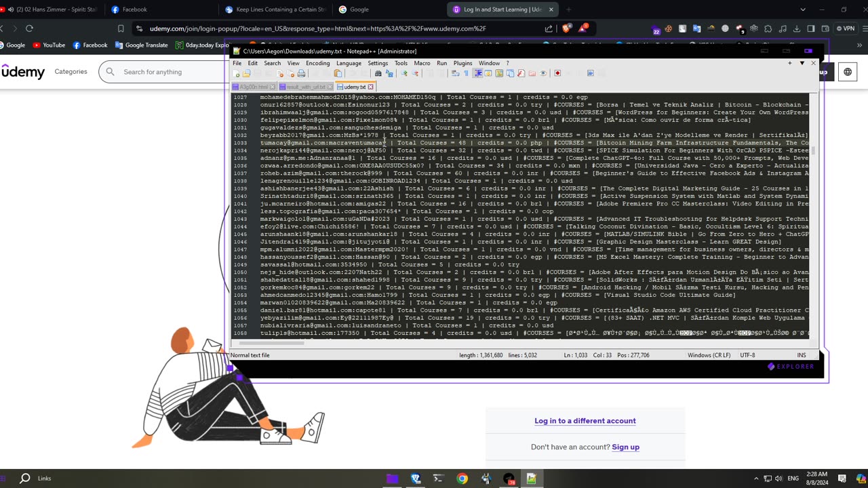This screenshot has width=868, height=488.
Task: Toggle the Brave VPN button
Action: coord(846,28)
